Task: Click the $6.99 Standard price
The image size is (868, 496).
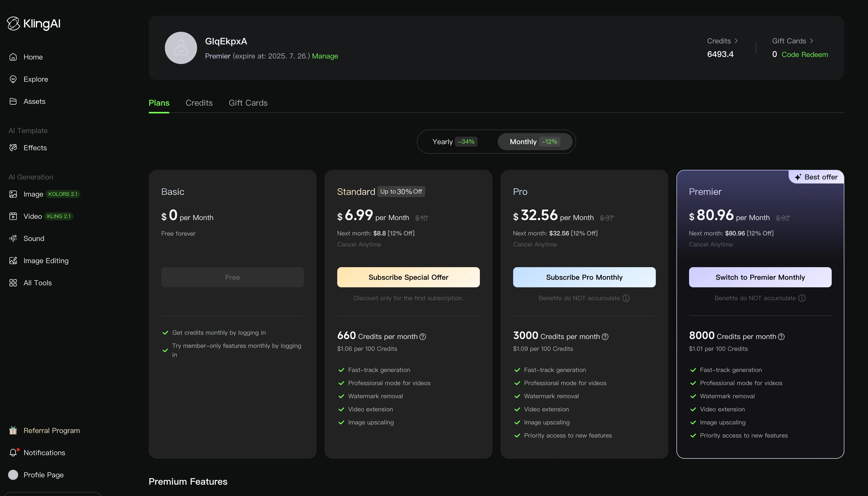Action: click(x=355, y=215)
